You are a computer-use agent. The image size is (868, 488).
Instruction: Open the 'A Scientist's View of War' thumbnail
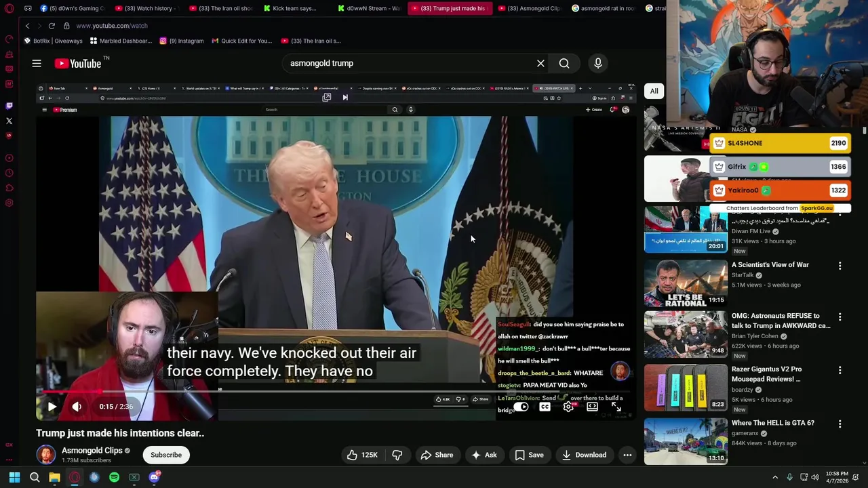[686, 283]
